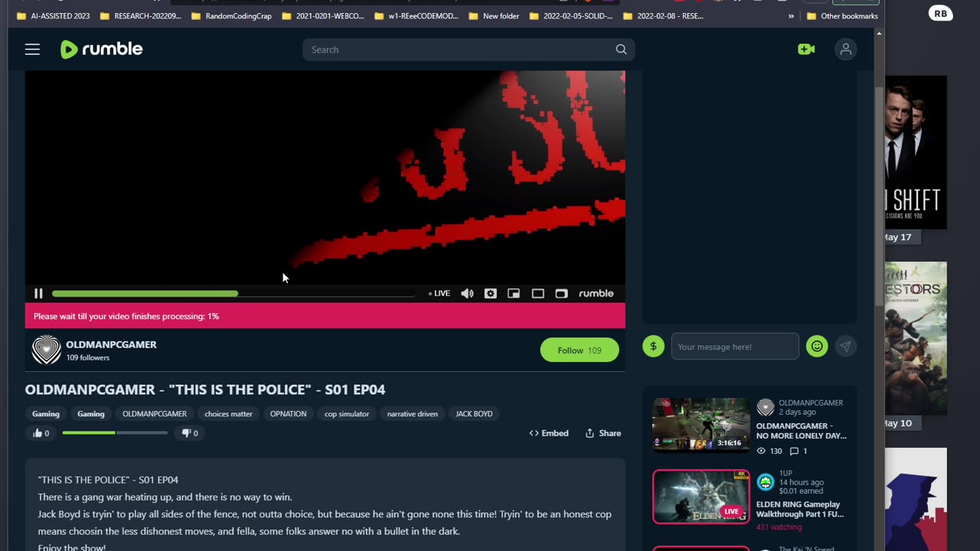Click OLDMANPCGAMER avatar in recommended video
The image size is (980, 551).
tap(765, 408)
